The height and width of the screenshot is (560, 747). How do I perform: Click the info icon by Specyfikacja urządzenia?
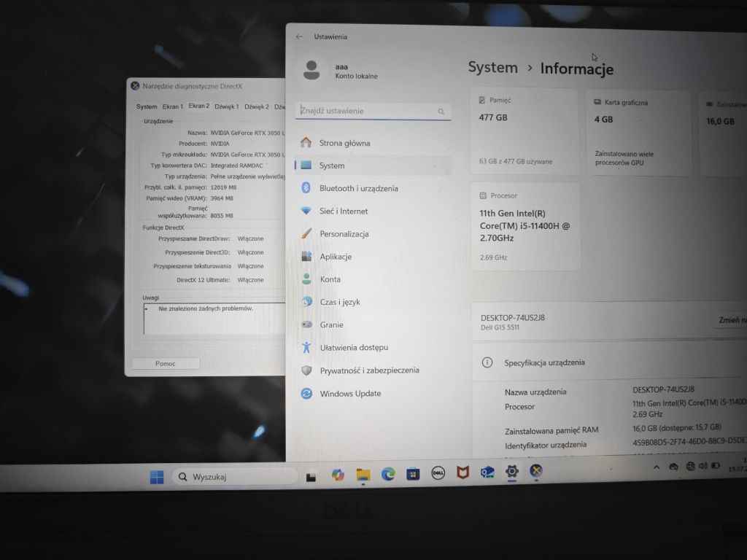pyautogui.click(x=487, y=362)
